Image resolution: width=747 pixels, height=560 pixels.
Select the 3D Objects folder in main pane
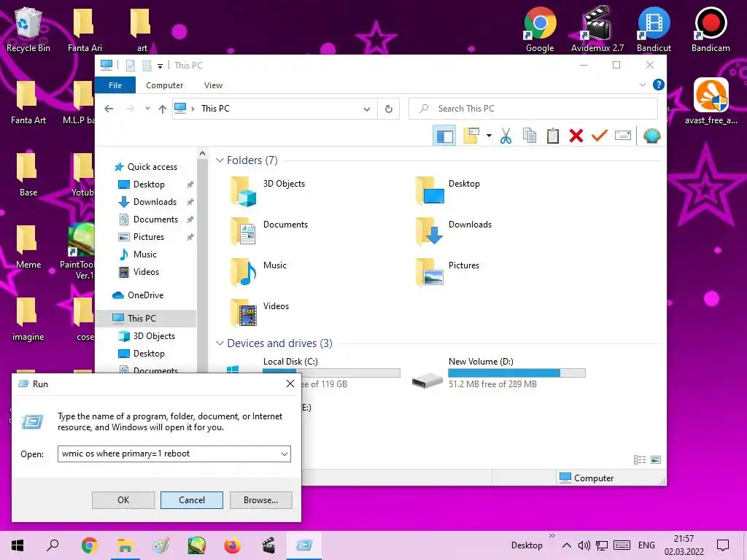tap(268, 190)
